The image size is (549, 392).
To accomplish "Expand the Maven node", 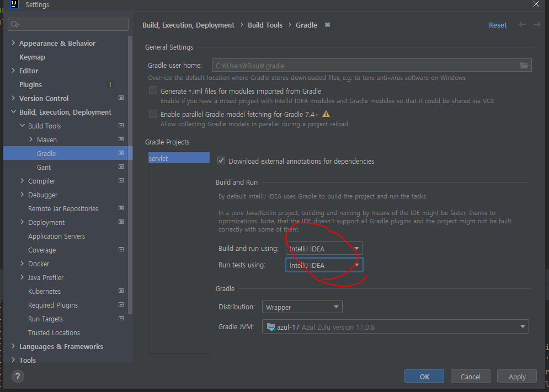I will 31,139.
